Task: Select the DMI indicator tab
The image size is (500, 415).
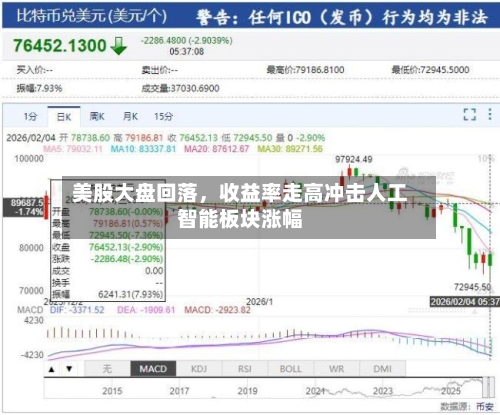Action: coord(383,369)
